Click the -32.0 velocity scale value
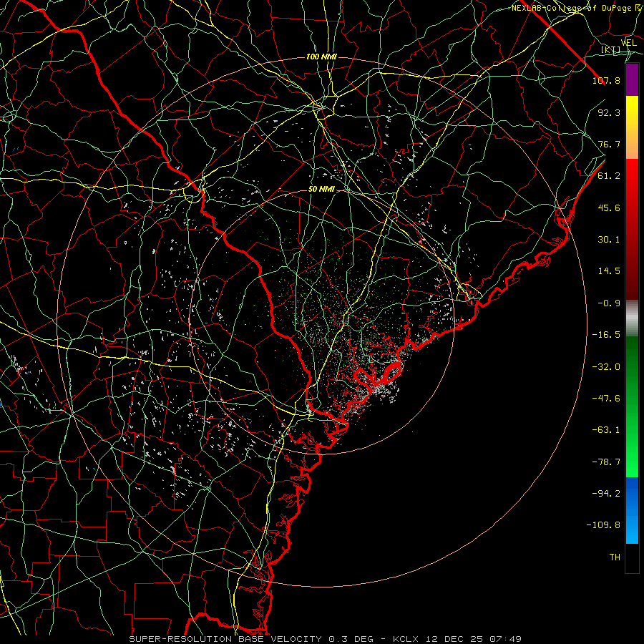 [x=606, y=367]
